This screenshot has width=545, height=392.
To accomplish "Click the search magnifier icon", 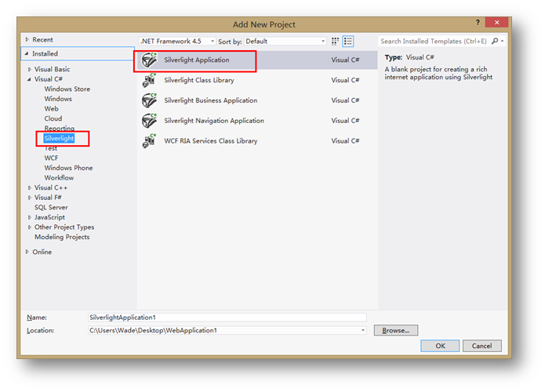I will coord(495,41).
